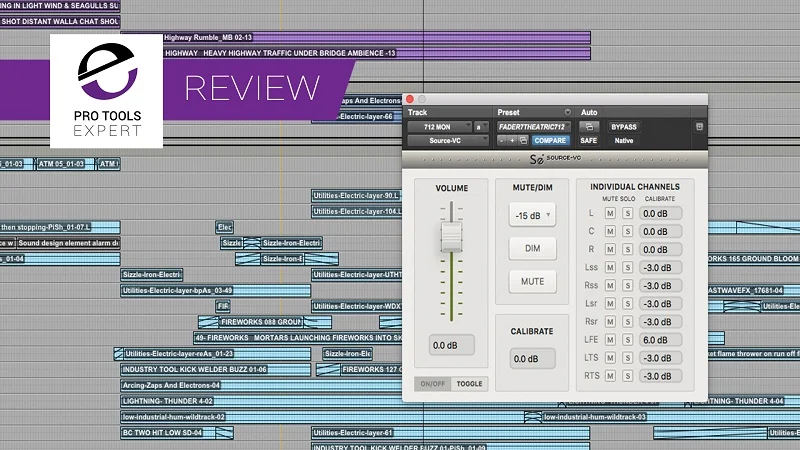This screenshot has width=800, height=450.
Task: Open the -15 dB dim level dropdown
Action: click(x=532, y=215)
